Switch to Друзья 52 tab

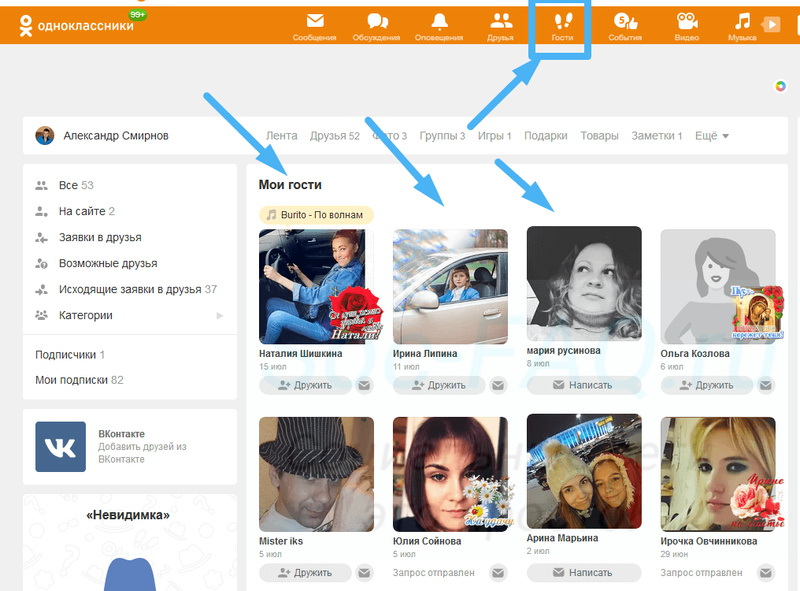click(x=335, y=136)
